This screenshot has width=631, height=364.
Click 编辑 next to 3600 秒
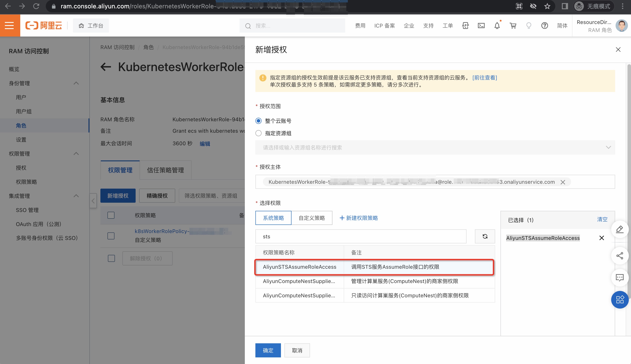coord(205,144)
